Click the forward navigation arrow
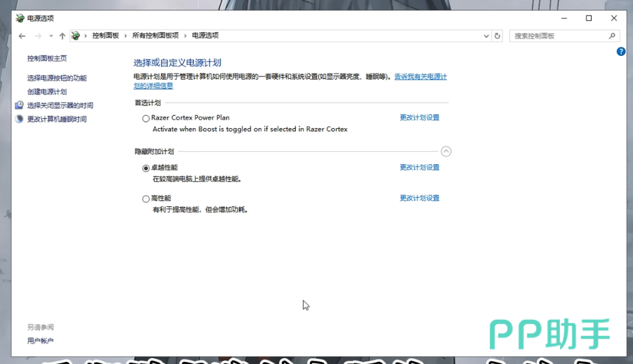633x364 pixels. coord(38,36)
